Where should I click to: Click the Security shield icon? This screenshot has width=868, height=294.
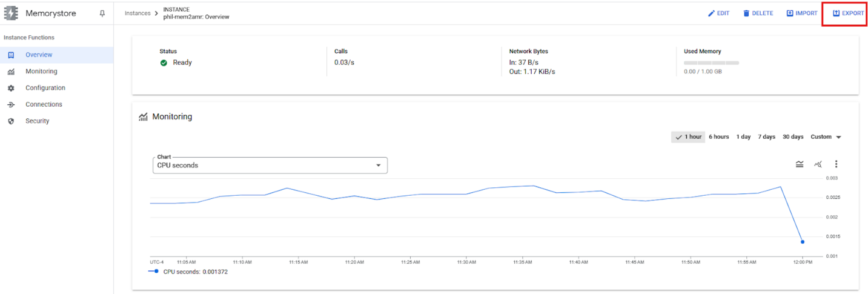point(11,121)
